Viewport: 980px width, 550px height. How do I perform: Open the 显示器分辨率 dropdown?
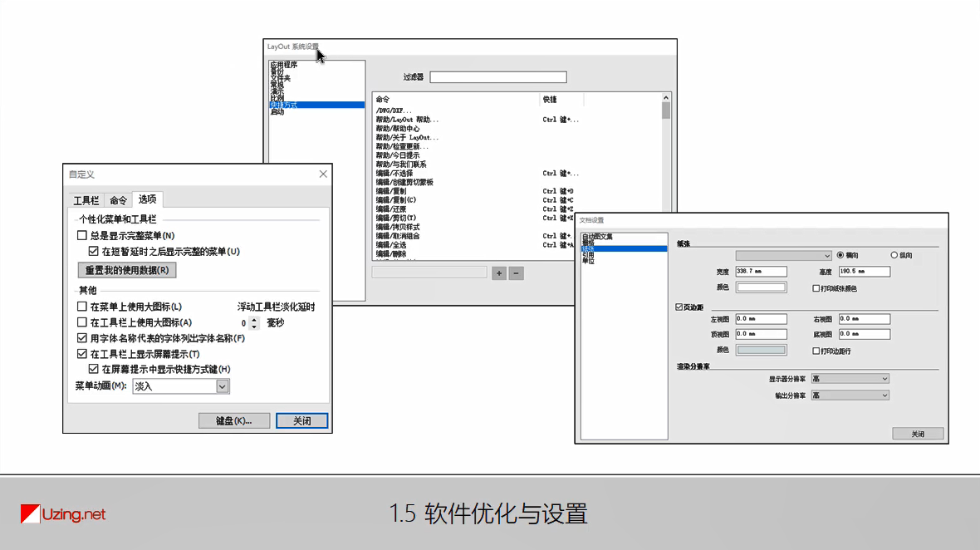[850, 378]
